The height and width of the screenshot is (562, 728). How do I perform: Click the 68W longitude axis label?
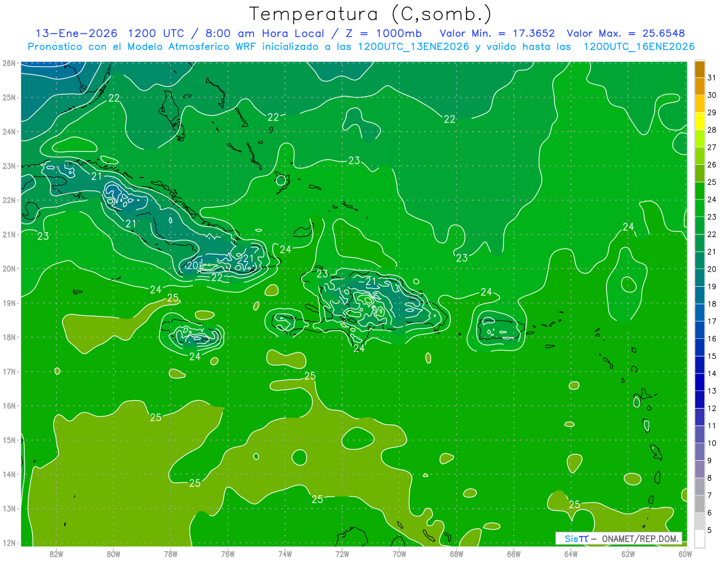pyautogui.click(x=457, y=554)
